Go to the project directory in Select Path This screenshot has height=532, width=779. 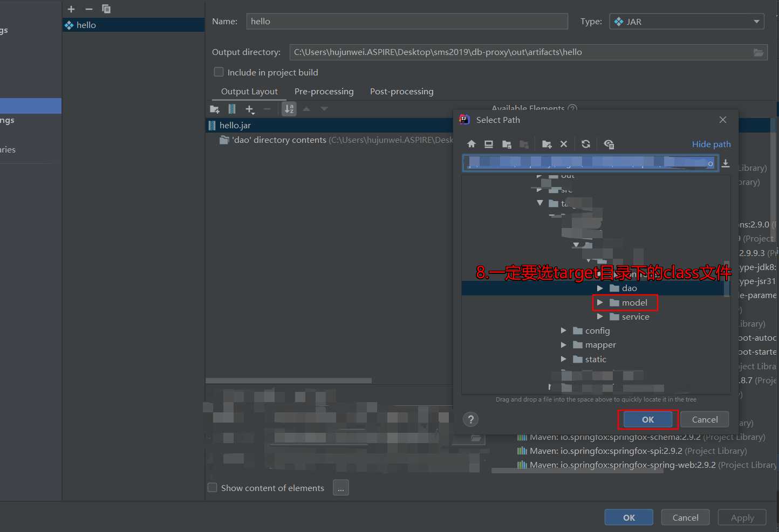(x=507, y=144)
